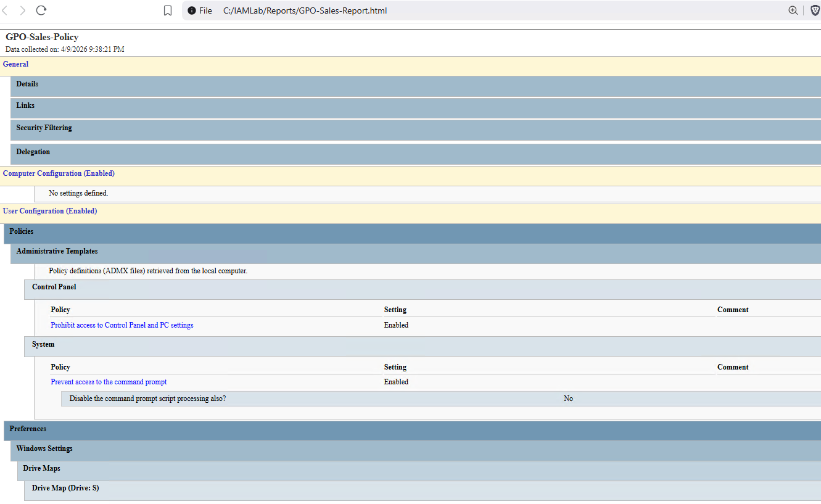The height and width of the screenshot is (504, 821).
Task: Open the Prevent access to command prompt policy link
Action: click(109, 381)
